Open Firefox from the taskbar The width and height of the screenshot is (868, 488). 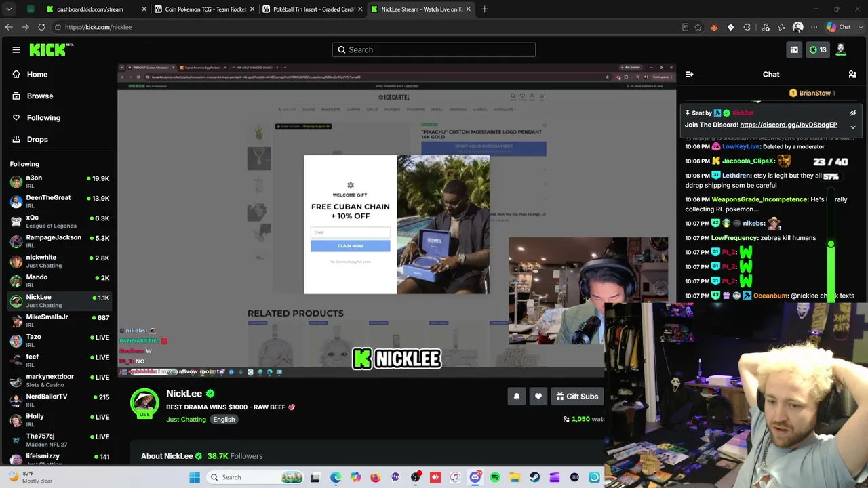(376, 477)
